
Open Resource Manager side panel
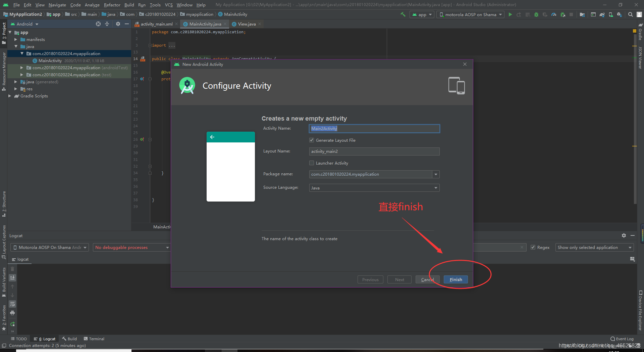pos(4,71)
